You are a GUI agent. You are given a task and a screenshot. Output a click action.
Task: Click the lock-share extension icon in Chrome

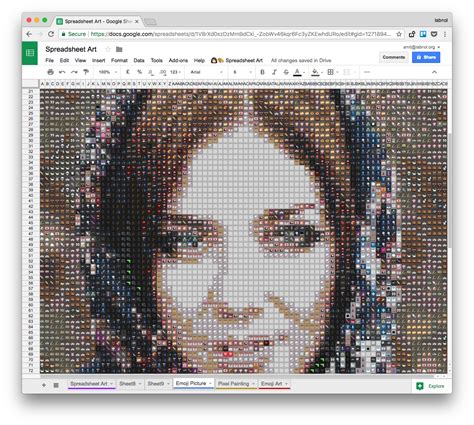pyautogui.click(x=412, y=34)
